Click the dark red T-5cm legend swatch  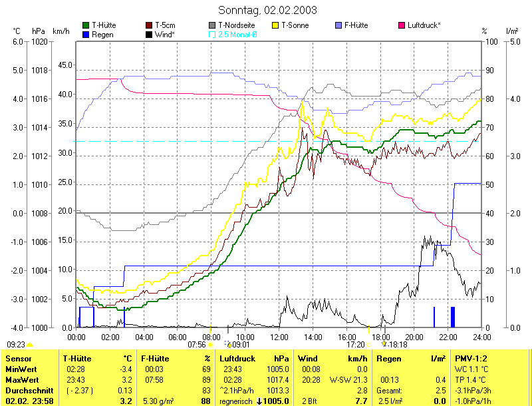(x=149, y=25)
